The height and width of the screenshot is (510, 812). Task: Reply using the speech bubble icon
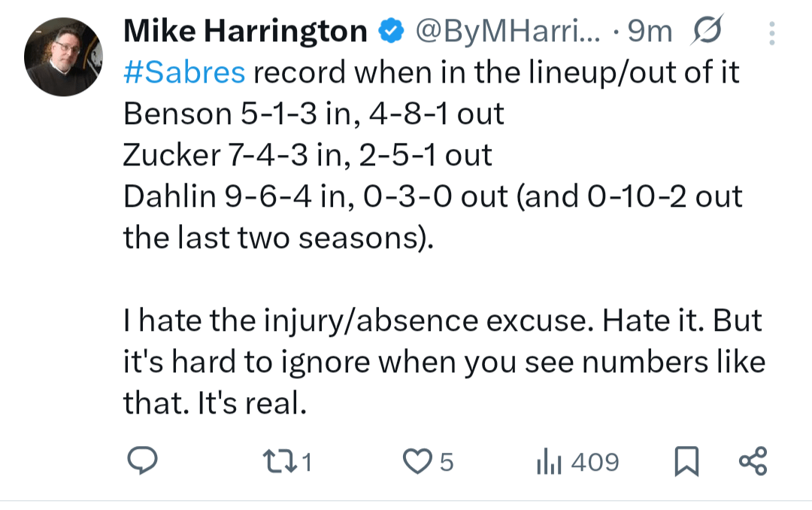tap(141, 462)
